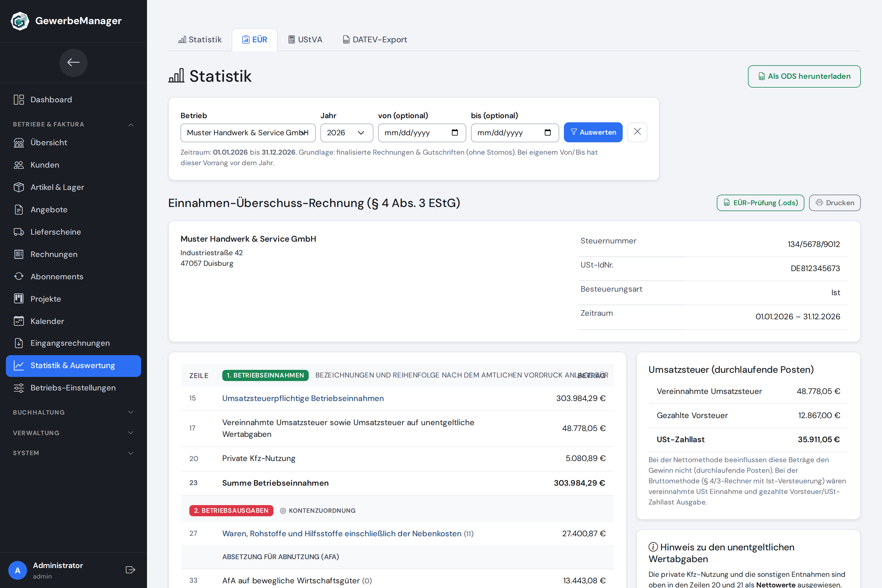Open Umsatzsteuerpflichtige Betriebseinnahmen link

[303, 398]
